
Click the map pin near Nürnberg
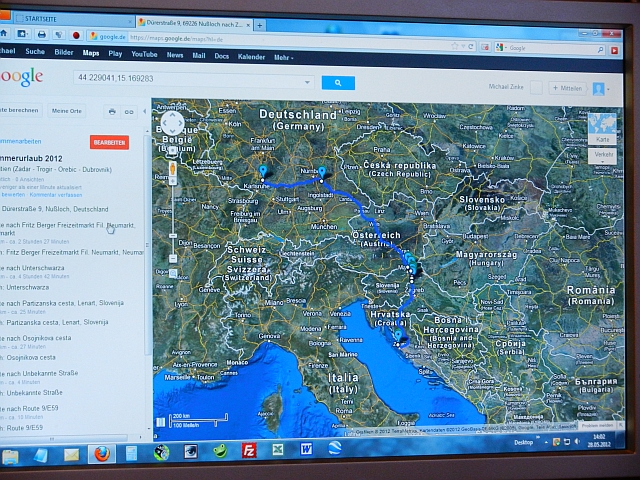(x=322, y=173)
